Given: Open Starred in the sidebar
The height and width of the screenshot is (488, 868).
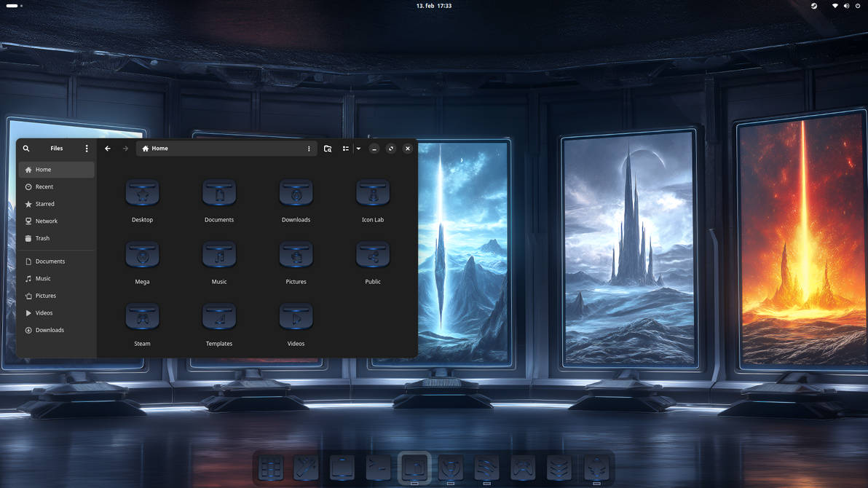Looking at the screenshot, I should [57, 204].
